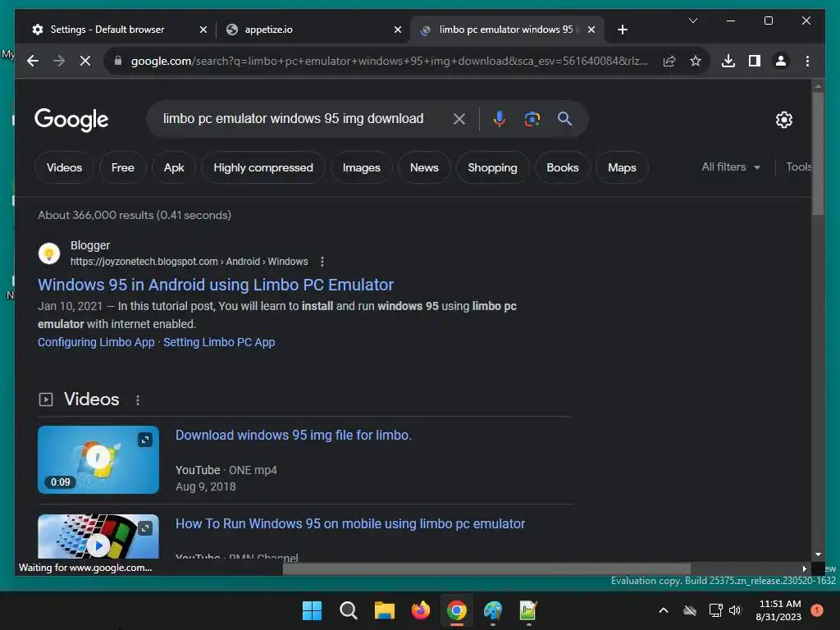Click the horizontal scrollbar thumb
The width and height of the screenshot is (840, 630).
[486, 568]
